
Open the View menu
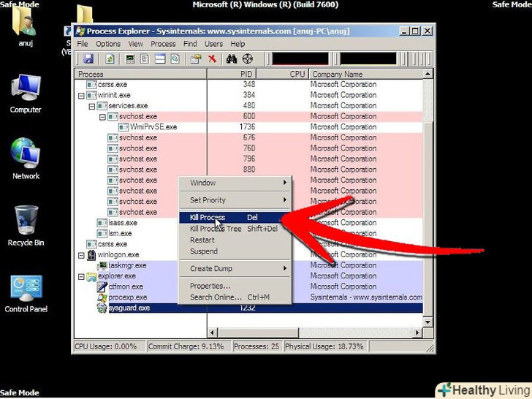pos(136,44)
